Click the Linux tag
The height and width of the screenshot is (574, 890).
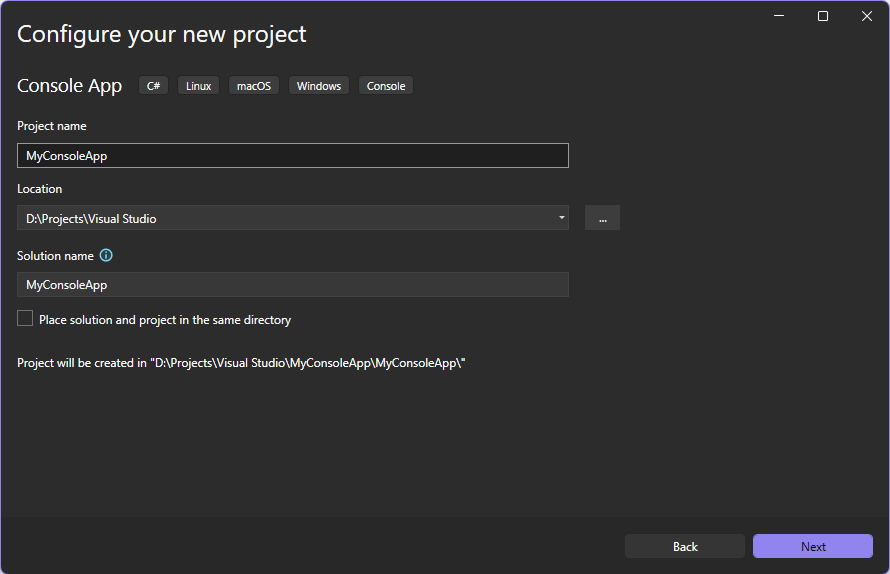[x=199, y=86]
